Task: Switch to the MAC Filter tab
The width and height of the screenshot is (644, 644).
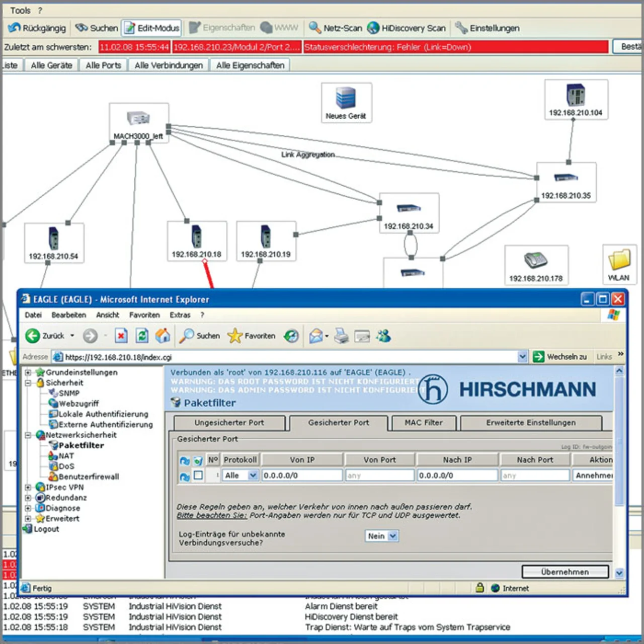Action: point(424,423)
